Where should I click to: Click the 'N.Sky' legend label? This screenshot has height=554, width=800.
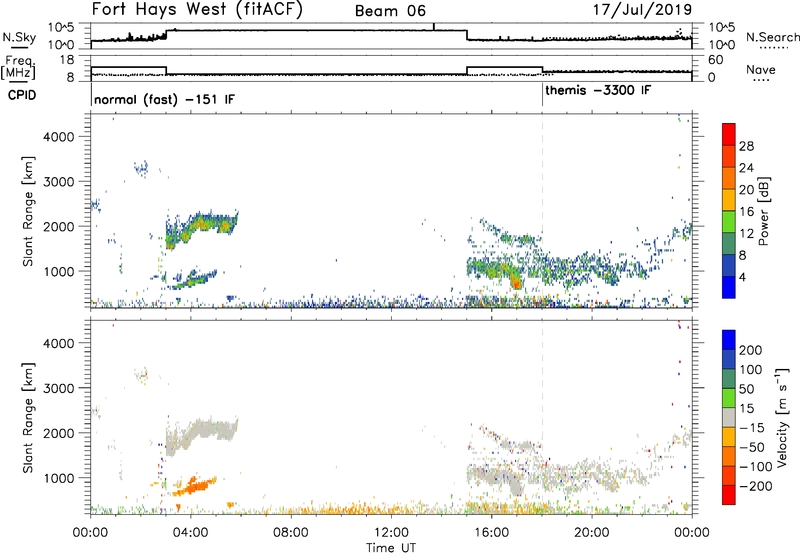pos(19,37)
